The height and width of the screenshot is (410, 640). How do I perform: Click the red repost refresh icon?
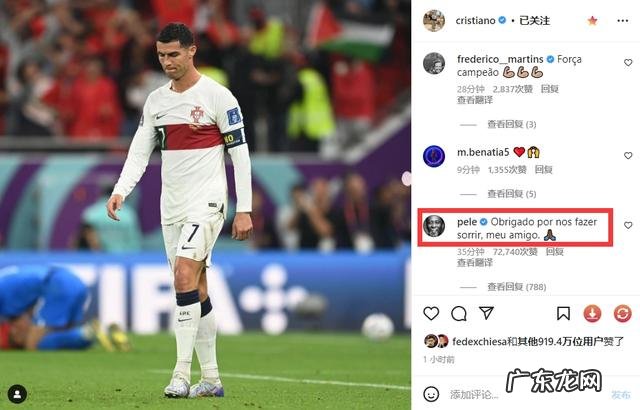tap(622, 313)
